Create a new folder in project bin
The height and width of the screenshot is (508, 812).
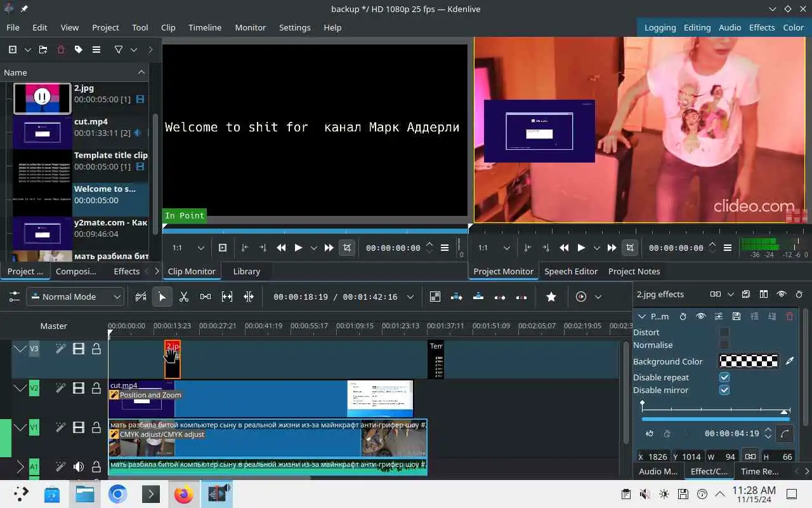43,50
